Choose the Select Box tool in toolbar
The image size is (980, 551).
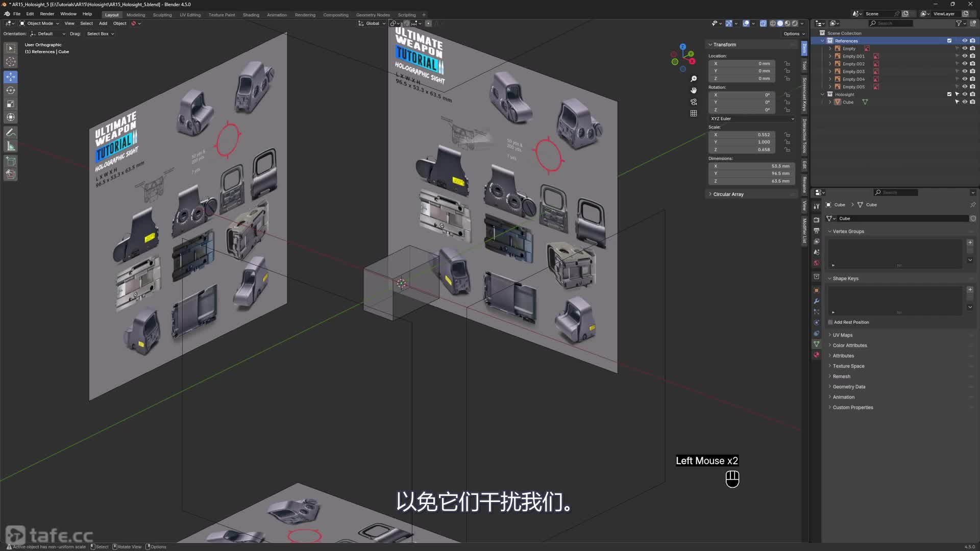(11, 48)
